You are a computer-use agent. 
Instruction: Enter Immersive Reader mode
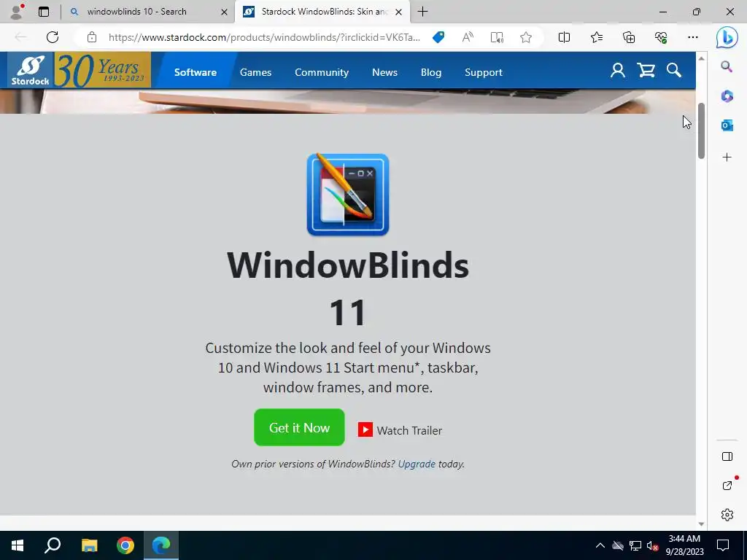[497, 37]
